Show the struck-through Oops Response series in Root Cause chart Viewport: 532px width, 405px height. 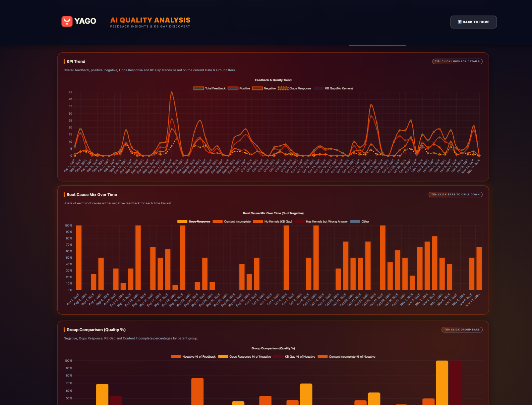click(x=199, y=222)
